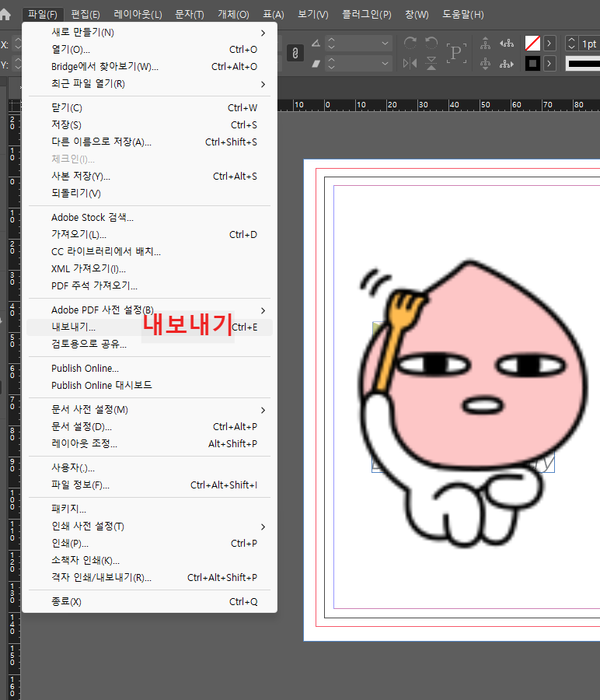Open the stroke style line dropdown
This screenshot has width=600, height=700.
coord(583,64)
